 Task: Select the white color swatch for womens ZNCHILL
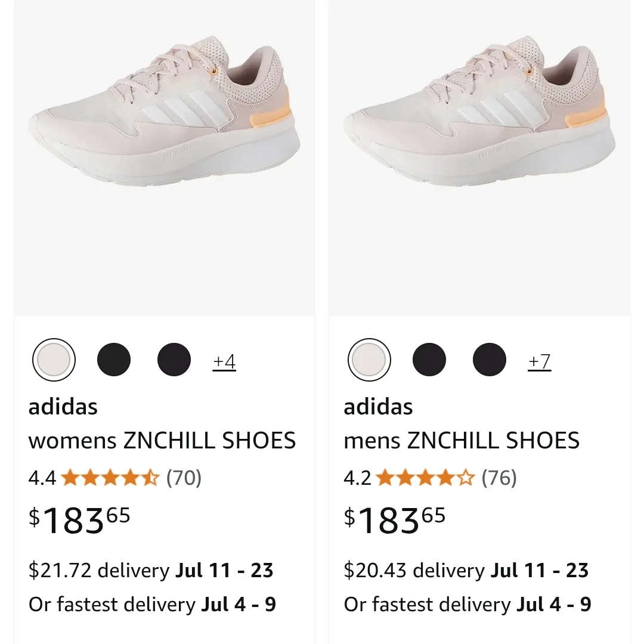(53, 359)
